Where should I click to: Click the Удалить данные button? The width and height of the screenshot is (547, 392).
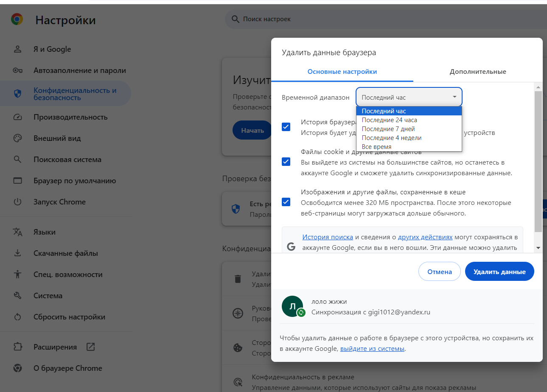[499, 272]
